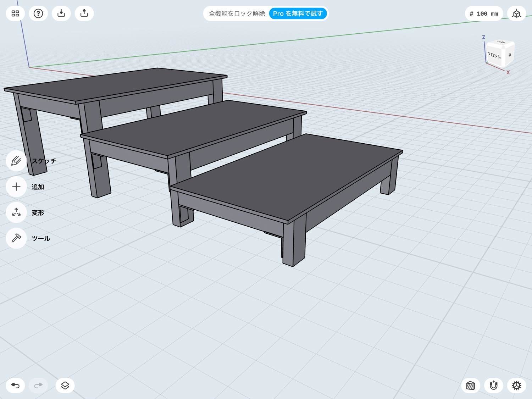
Task: Click the 追加 label
Action: [38, 187]
